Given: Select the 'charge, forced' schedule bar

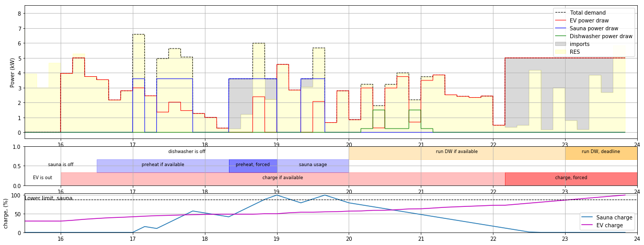Looking at the screenshot, I should 571,179.
